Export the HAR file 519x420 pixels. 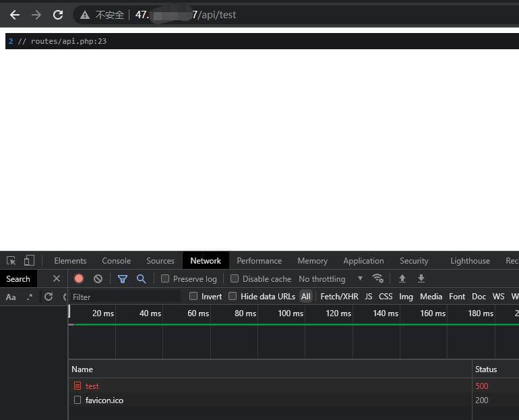point(421,278)
